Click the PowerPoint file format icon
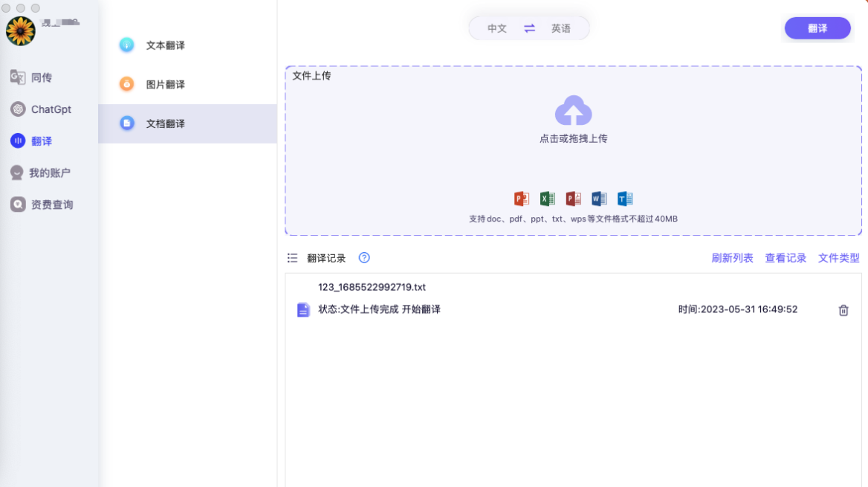This screenshot has width=868, height=487. 521,198
